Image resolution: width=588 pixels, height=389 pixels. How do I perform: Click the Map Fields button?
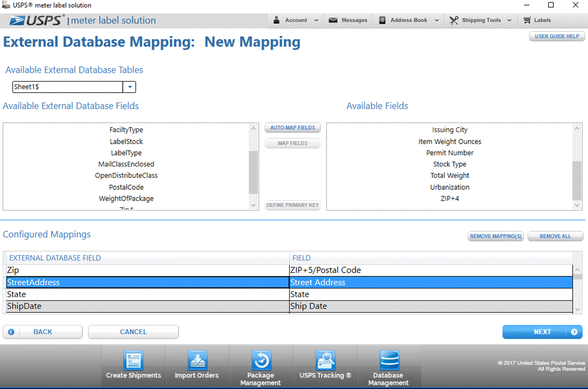292,143
